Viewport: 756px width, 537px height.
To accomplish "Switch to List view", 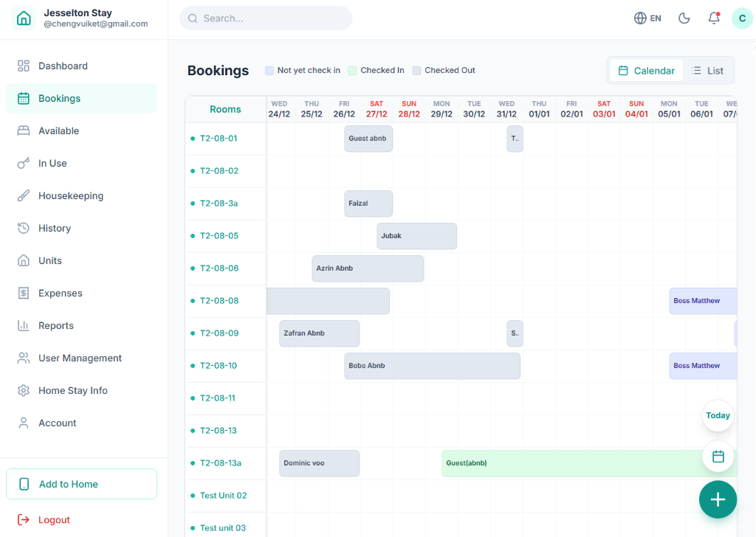I will [x=708, y=70].
